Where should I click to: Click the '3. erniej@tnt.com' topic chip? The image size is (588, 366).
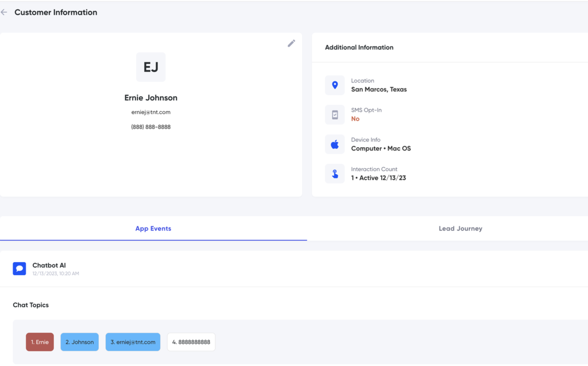(133, 342)
